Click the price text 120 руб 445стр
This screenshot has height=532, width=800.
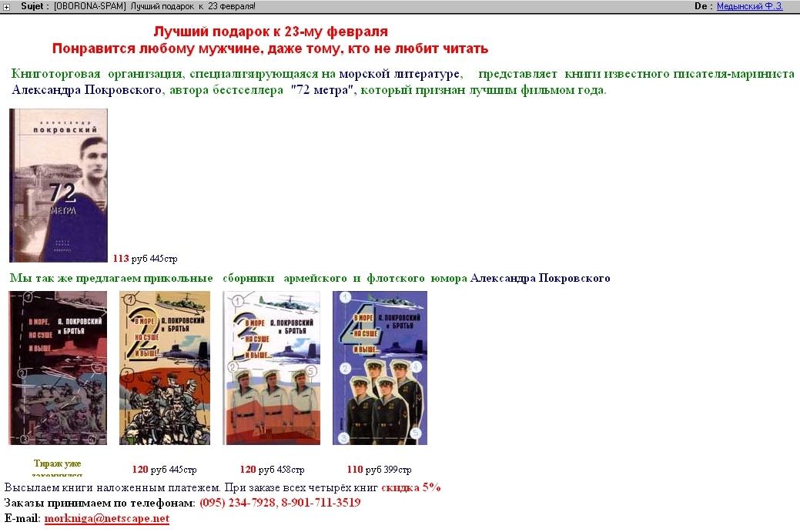[164, 470]
